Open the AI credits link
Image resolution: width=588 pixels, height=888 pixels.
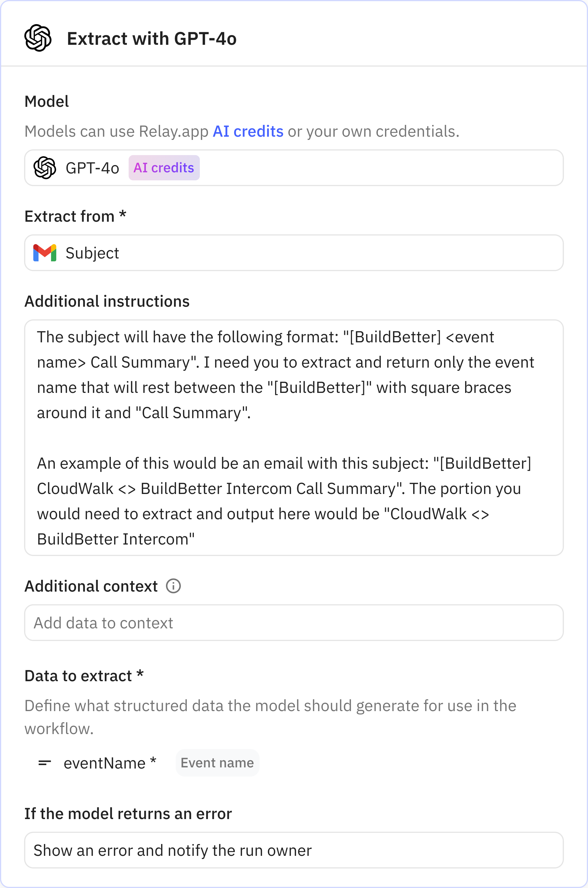pyautogui.click(x=248, y=131)
